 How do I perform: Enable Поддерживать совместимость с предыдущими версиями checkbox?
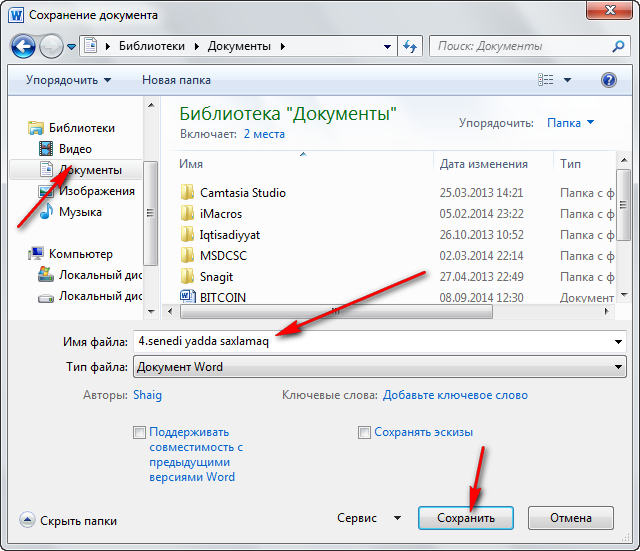point(139,432)
